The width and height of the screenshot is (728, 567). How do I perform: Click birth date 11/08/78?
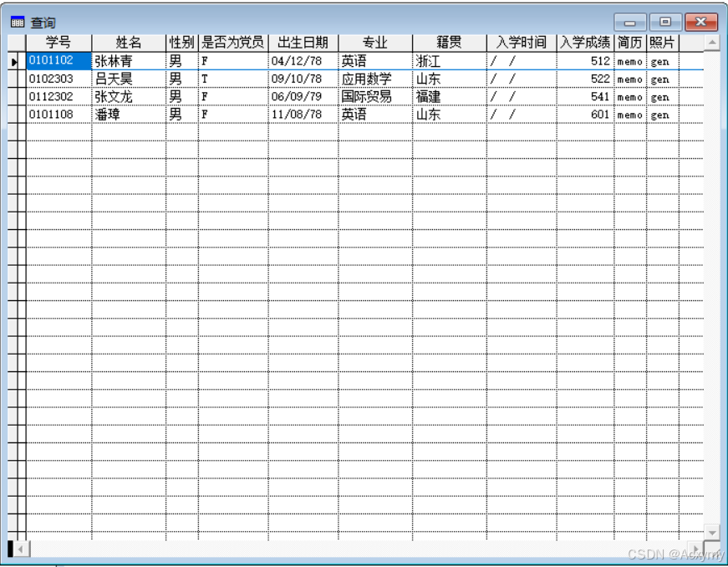pyautogui.click(x=303, y=115)
